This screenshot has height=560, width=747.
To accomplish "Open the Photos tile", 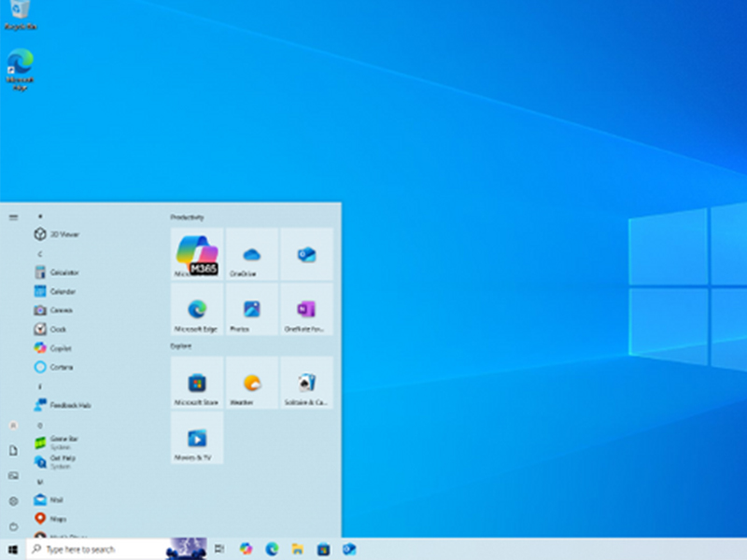I will (x=252, y=309).
